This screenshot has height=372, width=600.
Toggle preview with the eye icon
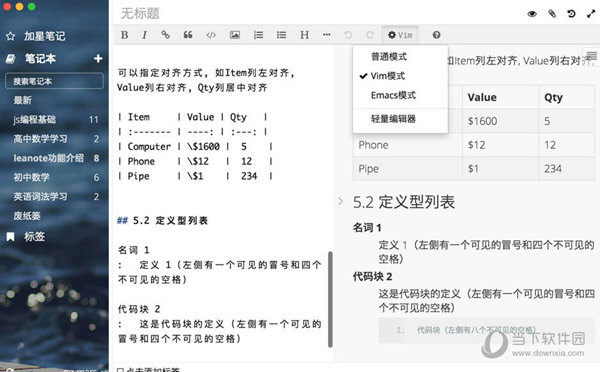(x=532, y=14)
